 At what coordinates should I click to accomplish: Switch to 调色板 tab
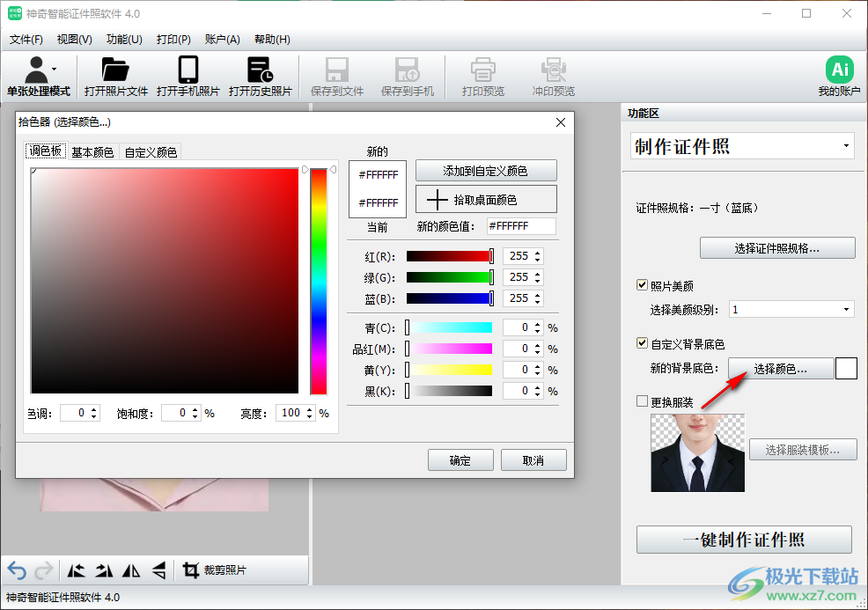click(46, 151)
